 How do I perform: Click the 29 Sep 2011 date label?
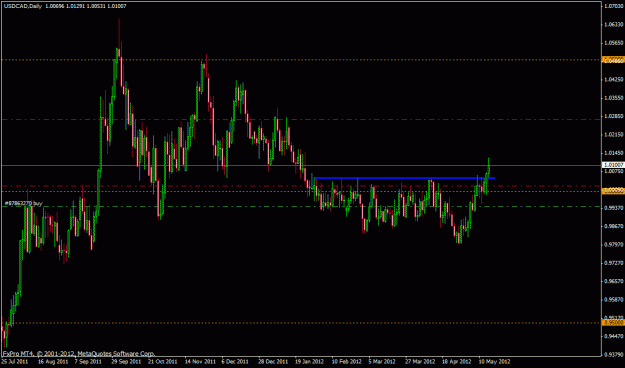(125, 362)
